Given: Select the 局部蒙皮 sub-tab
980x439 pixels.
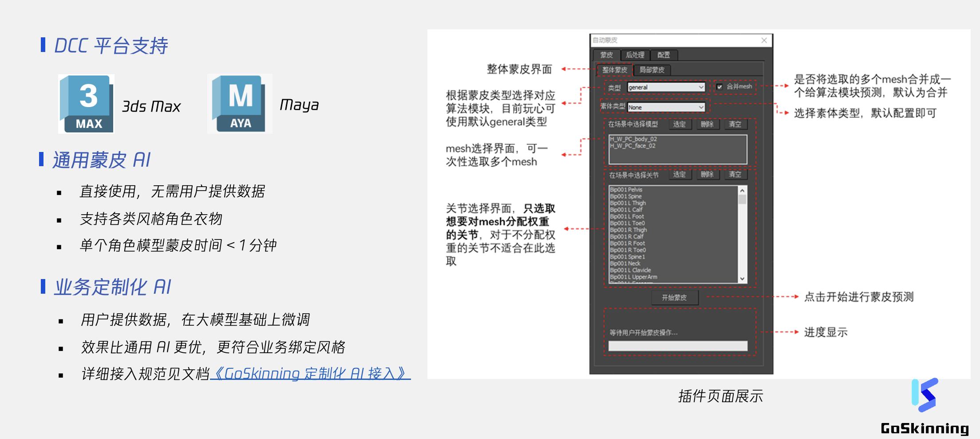Looking at the screenshot, I should point(652,70).
